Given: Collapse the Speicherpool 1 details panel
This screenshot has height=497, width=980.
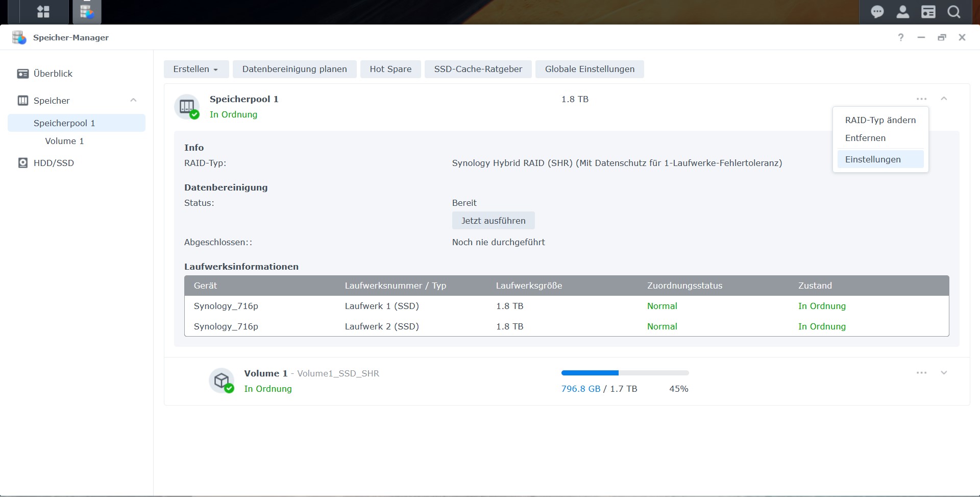Looking at the screenshot, I should 944,99.
